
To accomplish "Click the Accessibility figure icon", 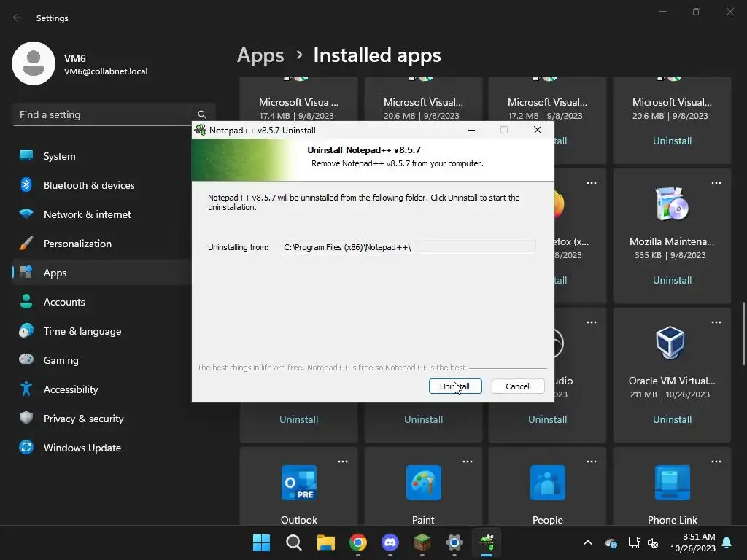I will 26,389.
